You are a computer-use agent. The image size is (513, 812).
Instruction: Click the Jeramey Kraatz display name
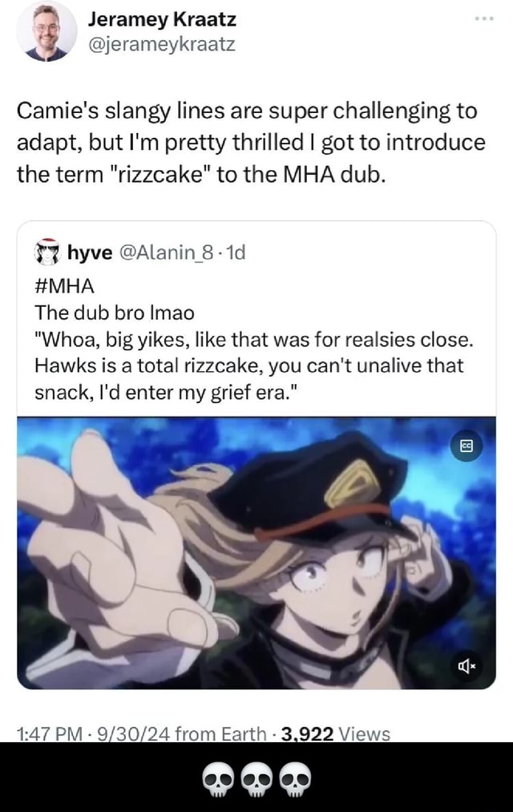[x=162, y=20]
